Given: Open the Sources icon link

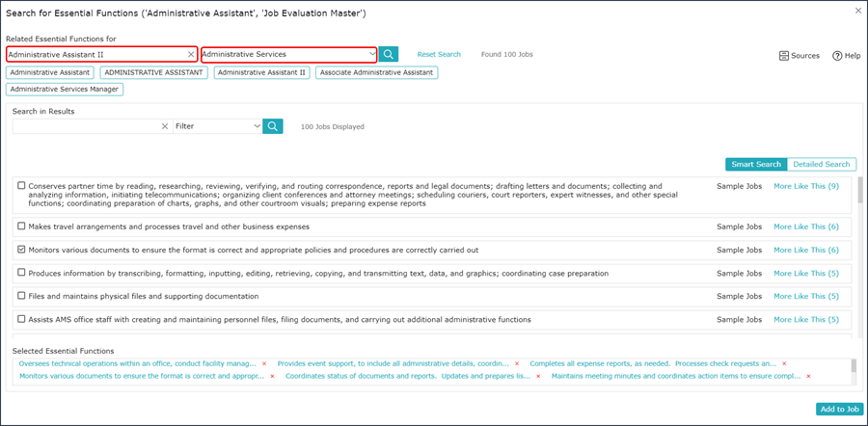Looking at the screenshot, I should [x=784, y=55].
